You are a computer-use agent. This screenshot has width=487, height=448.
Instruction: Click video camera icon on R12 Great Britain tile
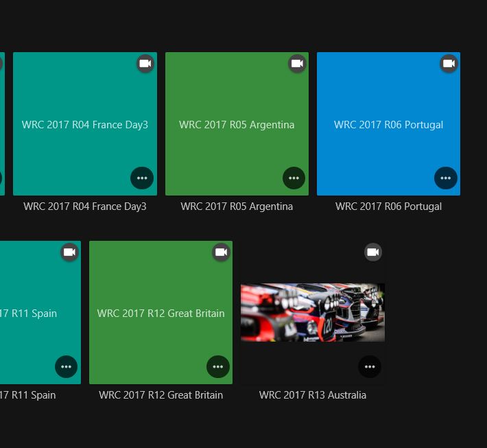pyautogui.click(x=221, y=252)
